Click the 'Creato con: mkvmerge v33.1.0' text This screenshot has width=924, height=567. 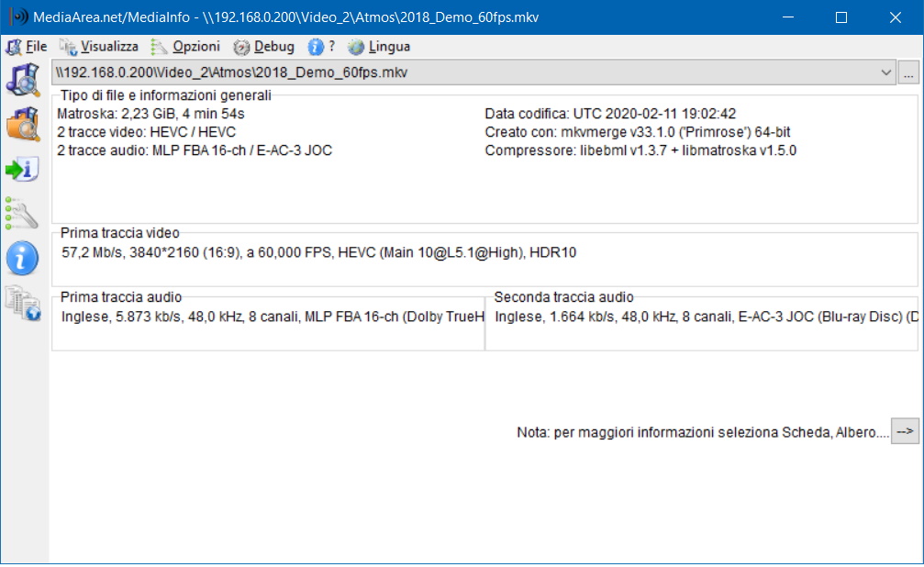coord(638,132)
